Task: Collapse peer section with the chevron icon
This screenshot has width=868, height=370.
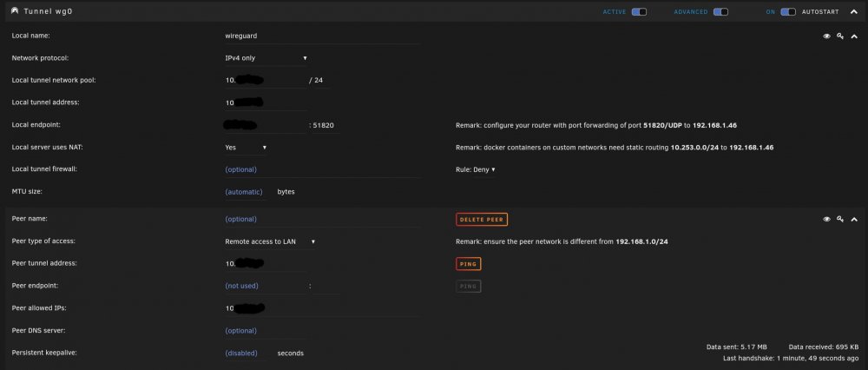Action: (x=854, y=220)
